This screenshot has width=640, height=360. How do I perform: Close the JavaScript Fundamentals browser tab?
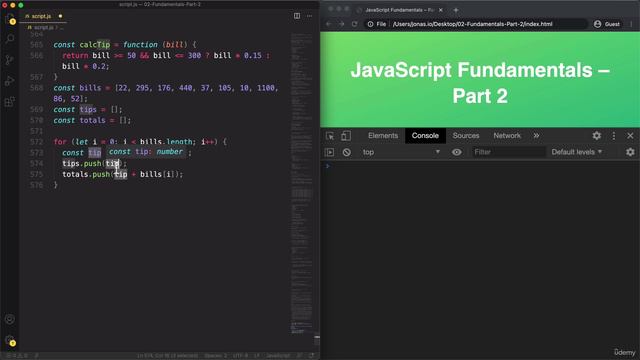441,10
